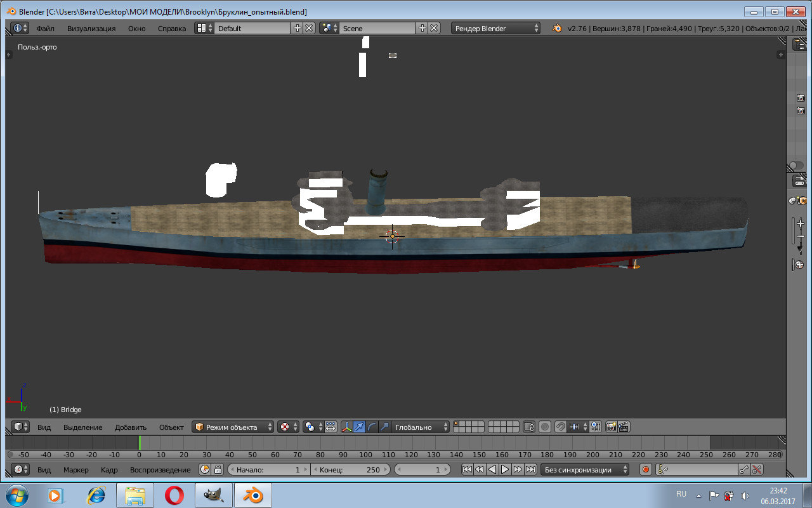Image resolution: width=812 pixels, height=508 pixels.
Task: Expand the render engine dropdown
Action: [496, 28]
